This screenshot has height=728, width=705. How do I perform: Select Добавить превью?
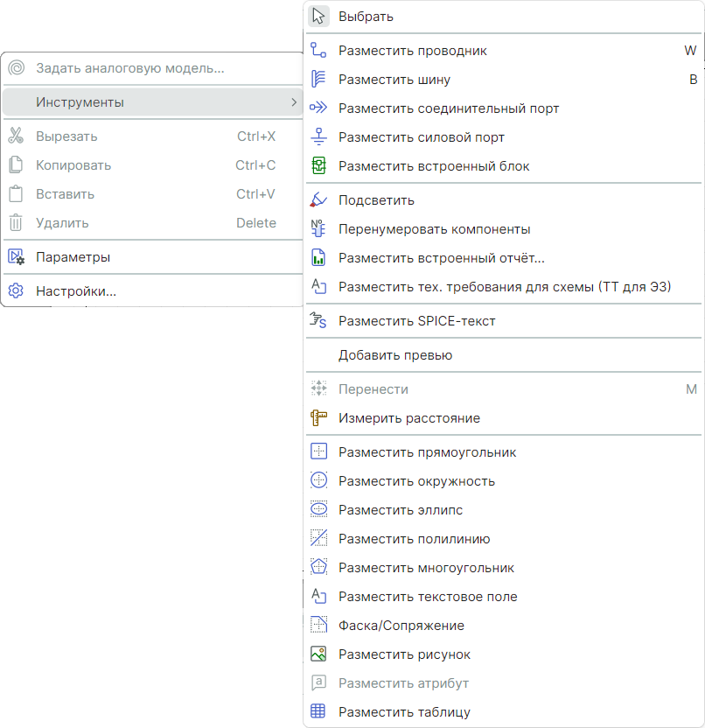[x=394, y=355]
